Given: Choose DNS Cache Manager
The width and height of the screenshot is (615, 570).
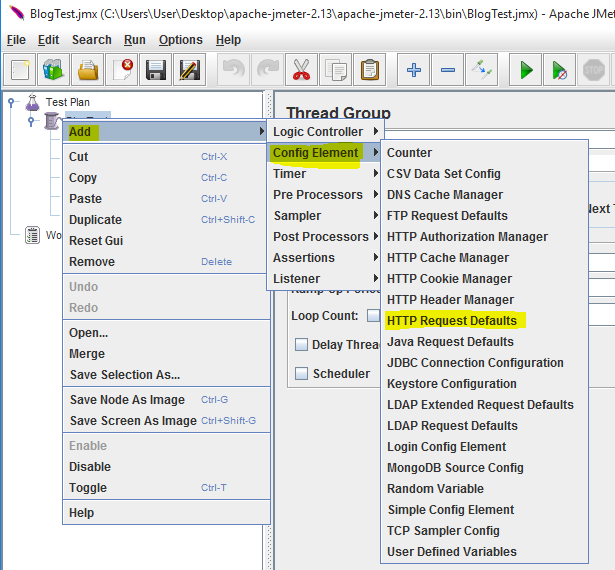Looking at the screenshot, I should click(x=484, y=195).
